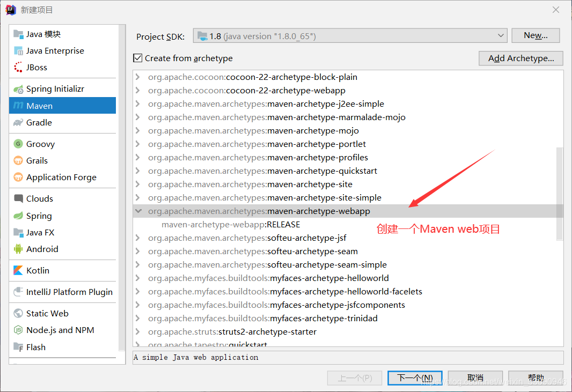Select maven-archetype-webapp:RELEASE version row

pyautogui.click(x=348, y=225)
